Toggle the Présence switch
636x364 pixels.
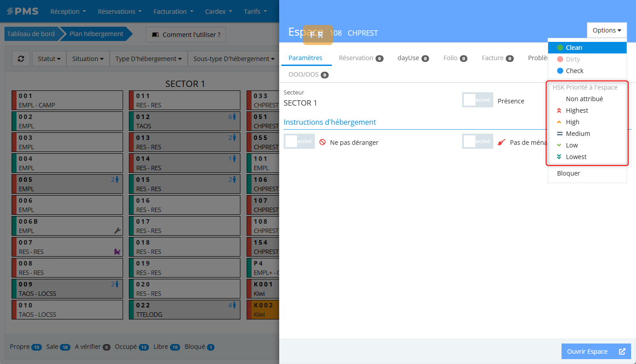477,100
